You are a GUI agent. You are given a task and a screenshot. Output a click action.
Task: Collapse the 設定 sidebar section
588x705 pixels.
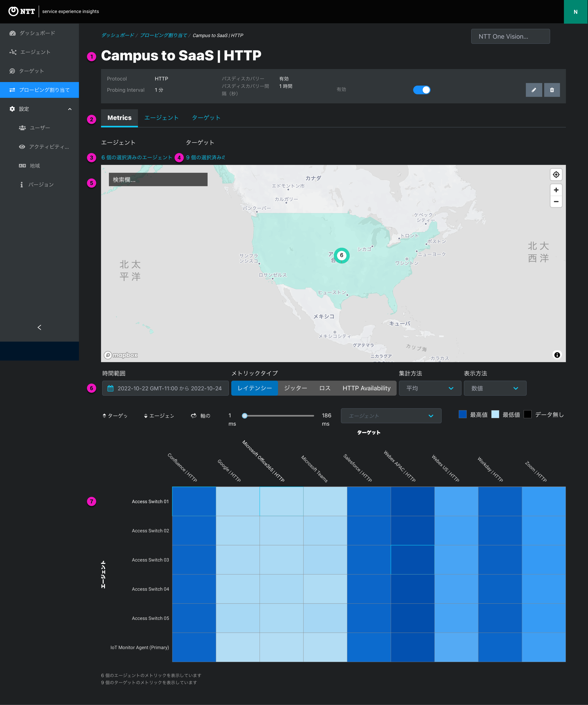[39, 109]
